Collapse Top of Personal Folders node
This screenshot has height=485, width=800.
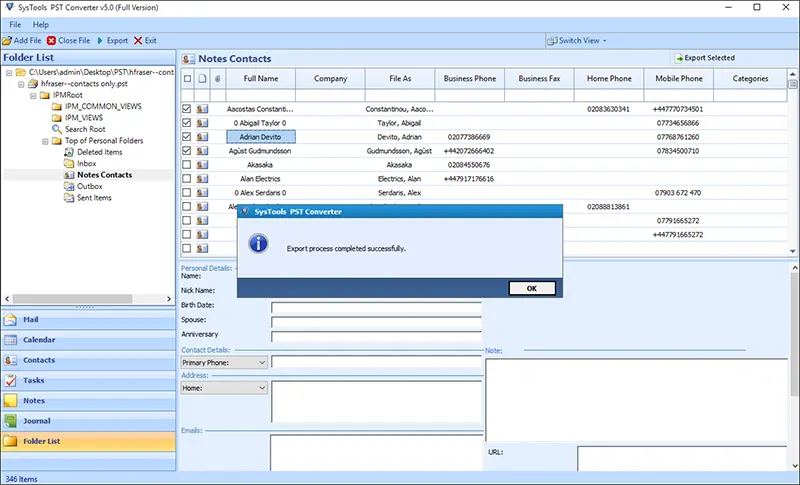45,141
